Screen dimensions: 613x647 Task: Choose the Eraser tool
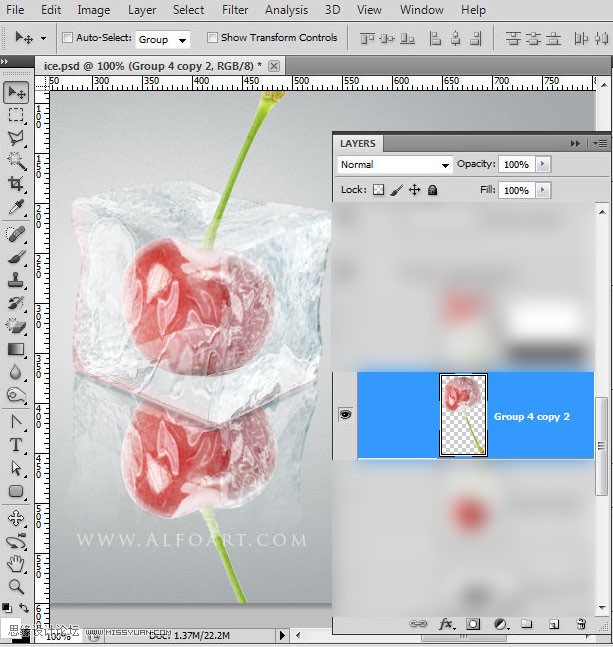coord(16,326)
